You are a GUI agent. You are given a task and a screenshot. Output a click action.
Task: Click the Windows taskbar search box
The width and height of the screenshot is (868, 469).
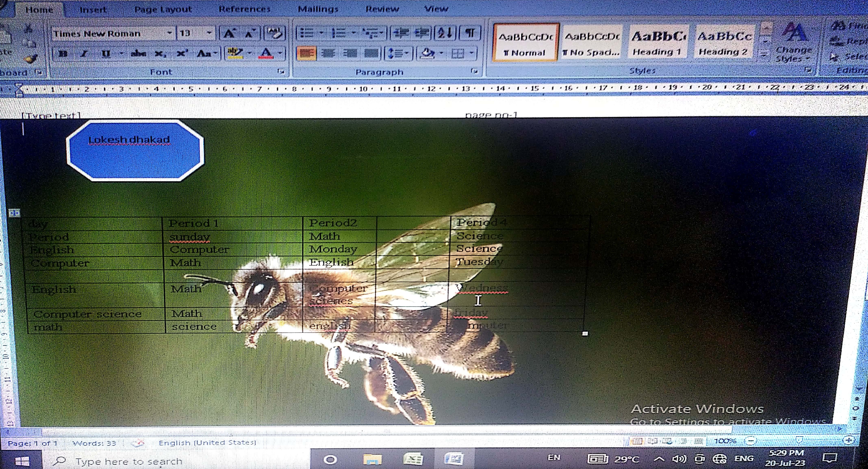tap(129, 461)
